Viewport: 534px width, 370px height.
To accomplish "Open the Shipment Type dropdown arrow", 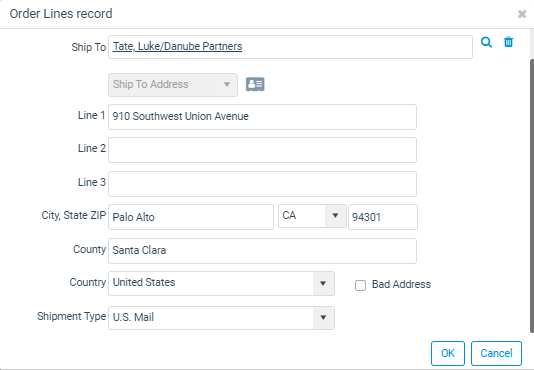I will pos(323,318).
